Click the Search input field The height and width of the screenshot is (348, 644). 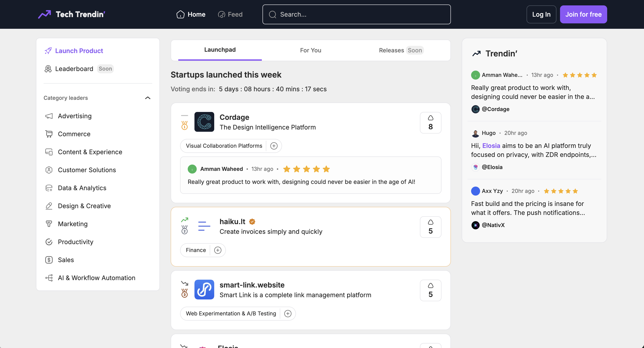(x=357, y=15)
